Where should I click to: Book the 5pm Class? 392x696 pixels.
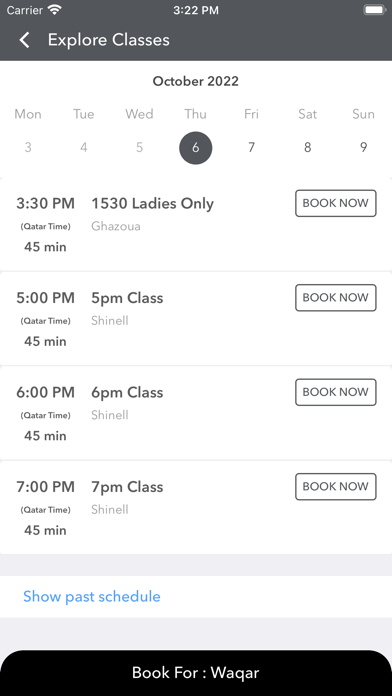pyautogui.click(x=336, y=298)
